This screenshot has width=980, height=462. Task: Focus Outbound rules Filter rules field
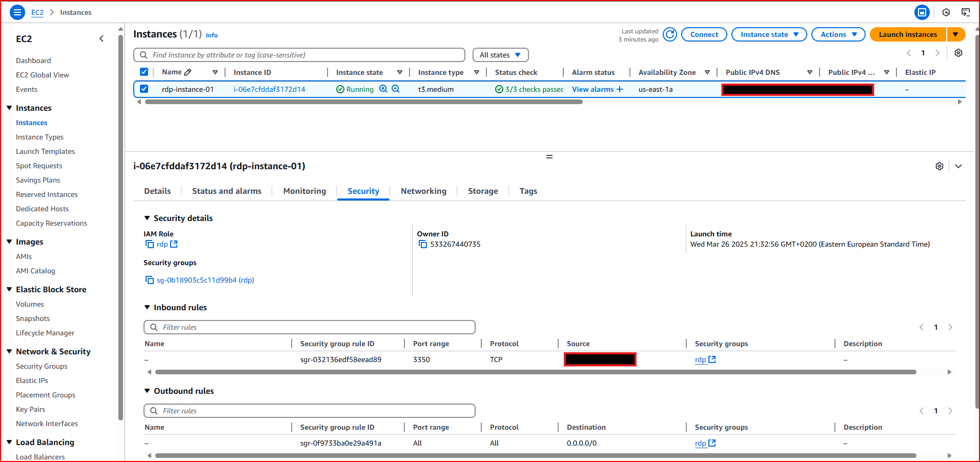[310, 411]
